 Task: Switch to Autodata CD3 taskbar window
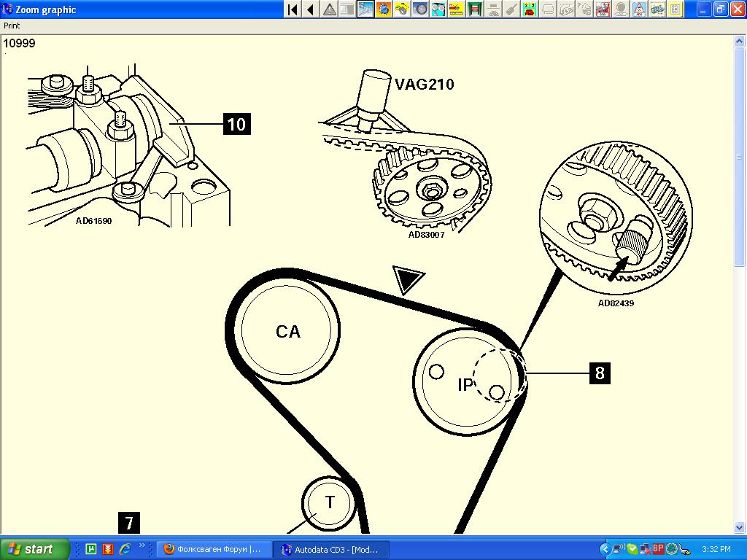click(x=330, y=549)
